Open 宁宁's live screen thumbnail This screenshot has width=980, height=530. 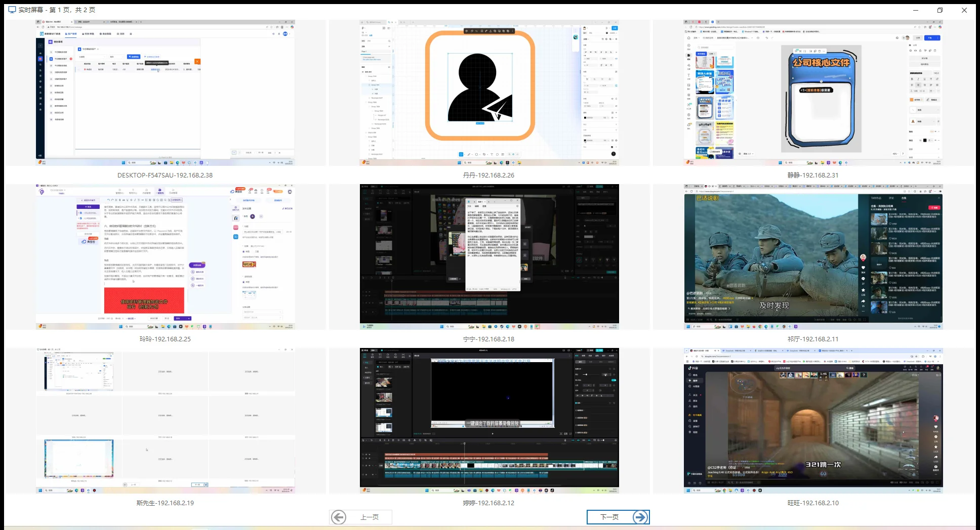click(489, 256)
